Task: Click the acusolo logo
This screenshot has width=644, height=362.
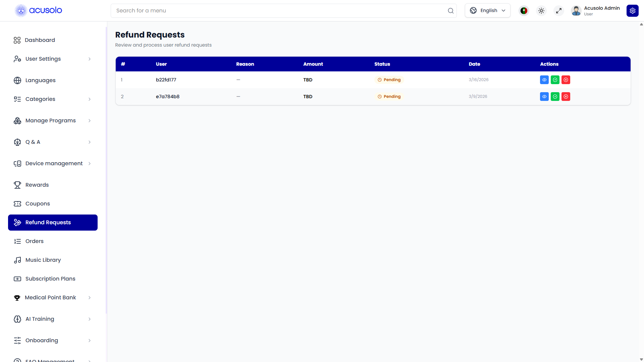Action: (x=39, y=10)
